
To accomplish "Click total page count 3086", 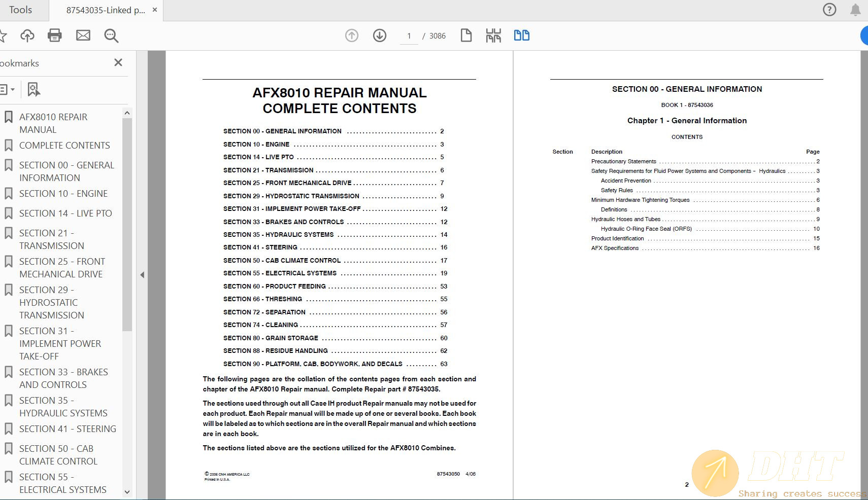I will click(438, 36).
